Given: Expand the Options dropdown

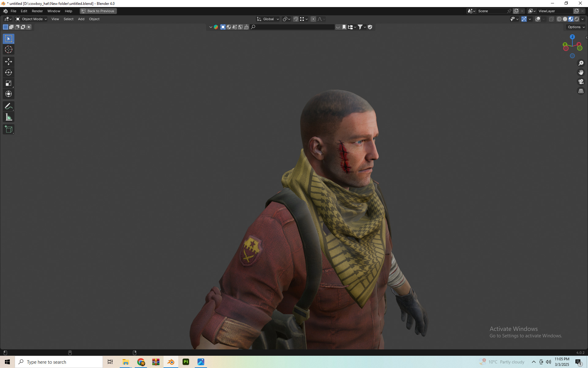Looking at the screenshot, I should (x=576, y=27).
